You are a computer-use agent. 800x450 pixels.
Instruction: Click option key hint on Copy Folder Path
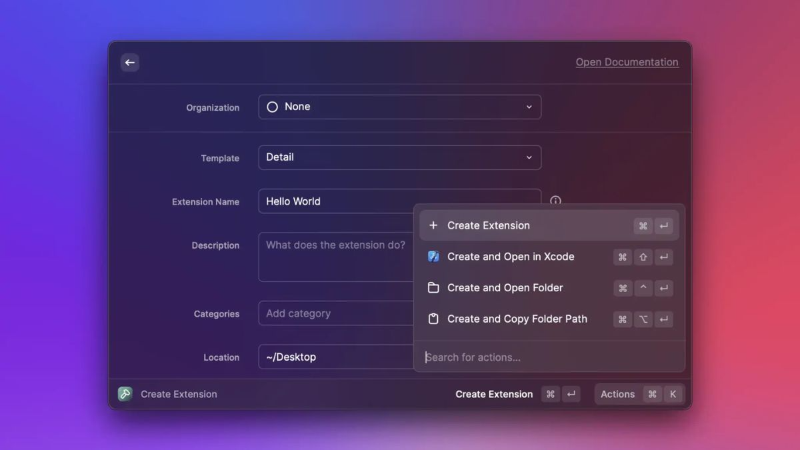(x=643, y=319)
